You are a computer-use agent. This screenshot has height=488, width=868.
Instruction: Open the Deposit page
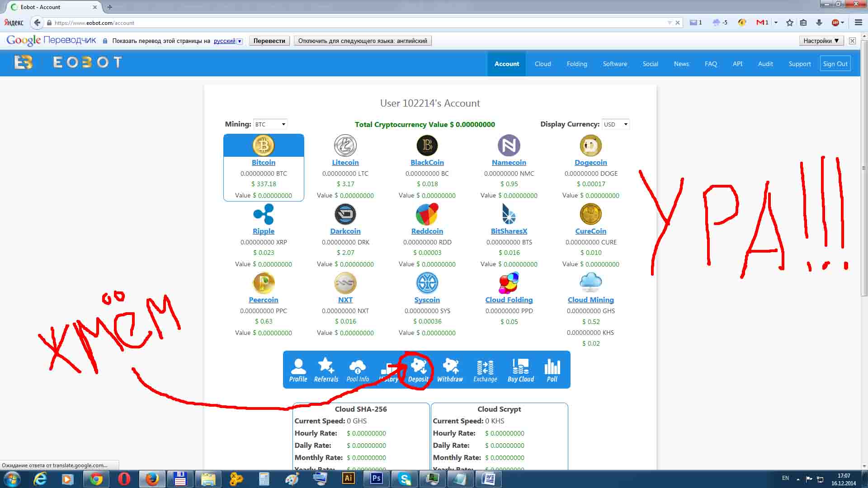coord(418,370)
